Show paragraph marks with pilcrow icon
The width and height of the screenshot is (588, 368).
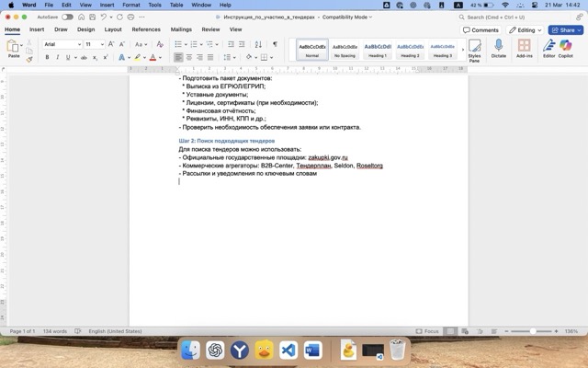click(x=275, y=44)
